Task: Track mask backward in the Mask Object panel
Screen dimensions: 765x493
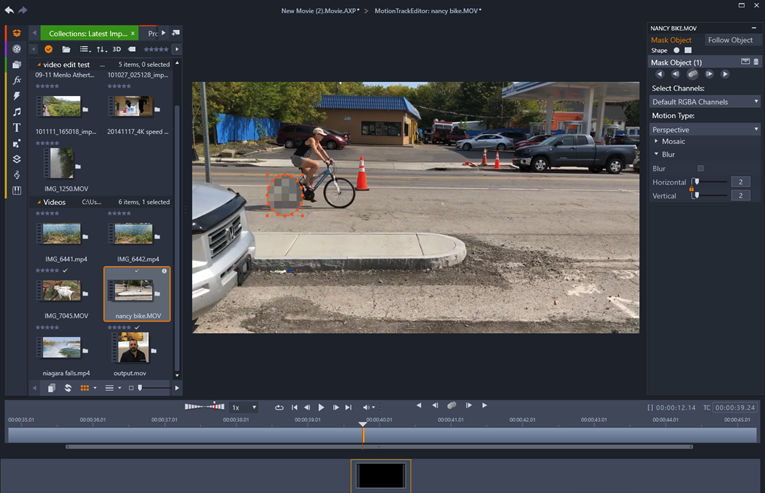Action: click(660, 74)
